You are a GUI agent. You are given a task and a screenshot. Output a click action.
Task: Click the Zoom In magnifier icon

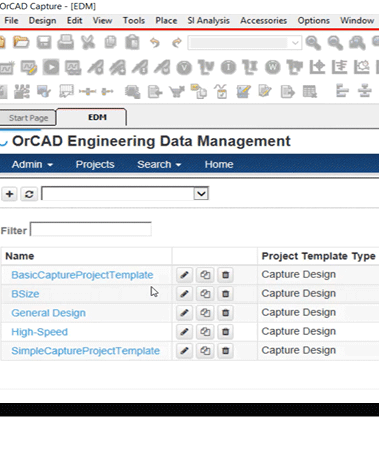(313, 43)
